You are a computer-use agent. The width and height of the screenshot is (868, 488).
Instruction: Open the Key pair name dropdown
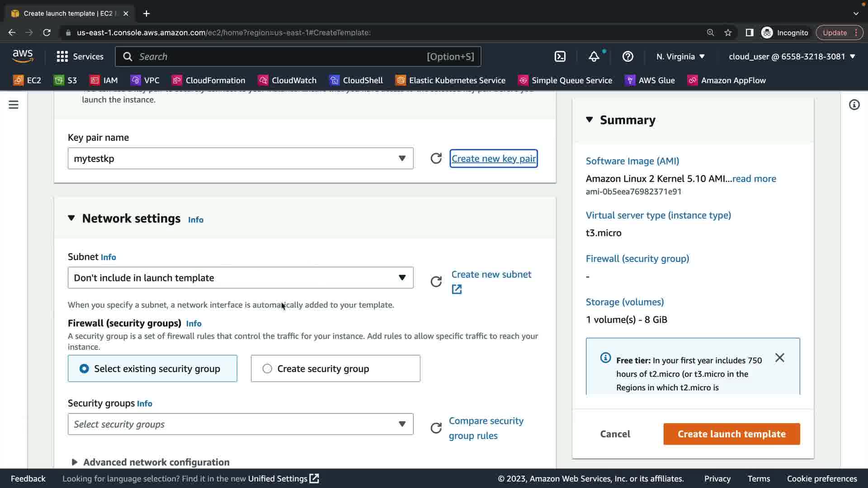pyautogui.click(x=240, y=159)
